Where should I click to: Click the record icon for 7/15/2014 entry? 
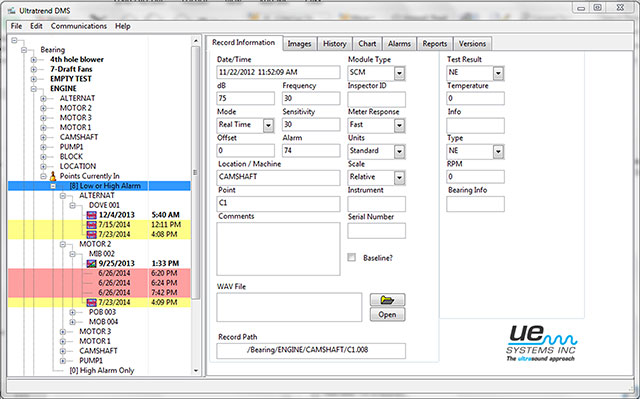(x=91, y=225)
